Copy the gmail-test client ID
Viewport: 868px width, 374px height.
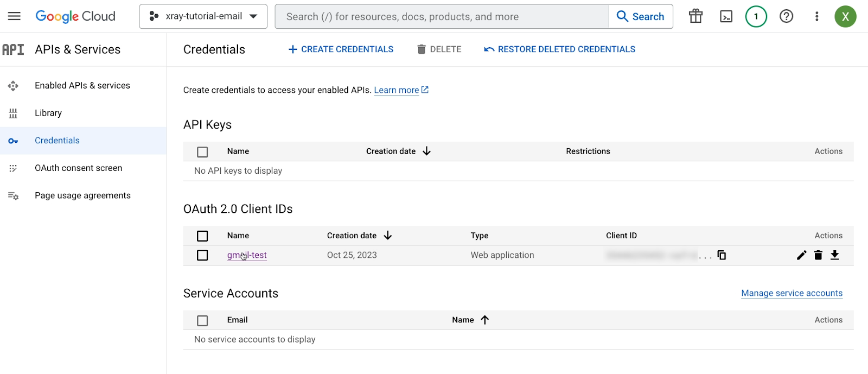tap(722, 255)
